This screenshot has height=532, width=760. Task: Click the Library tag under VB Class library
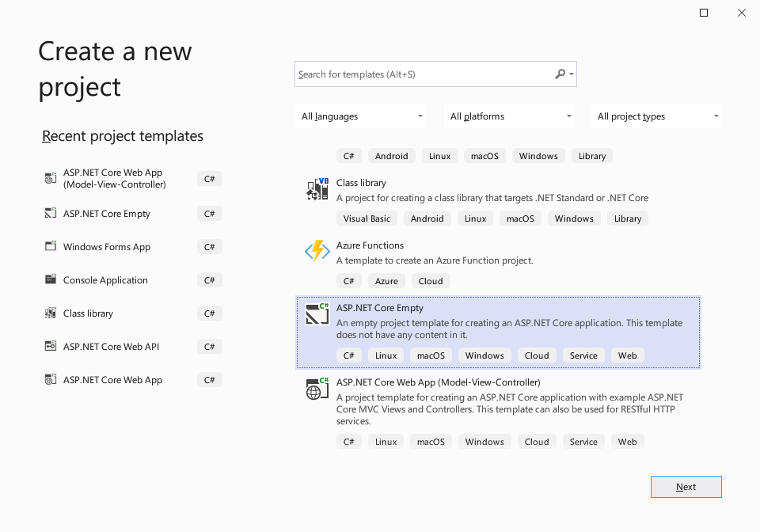tap(628, 218)
